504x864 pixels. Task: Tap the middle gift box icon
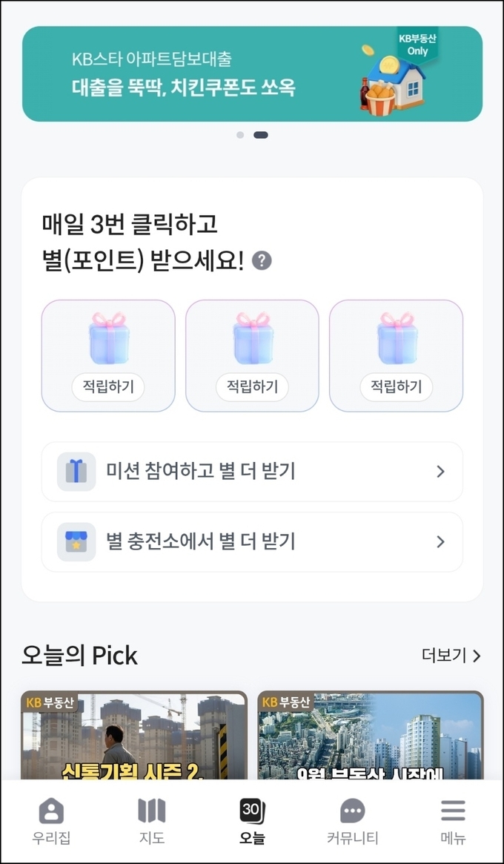253,338
